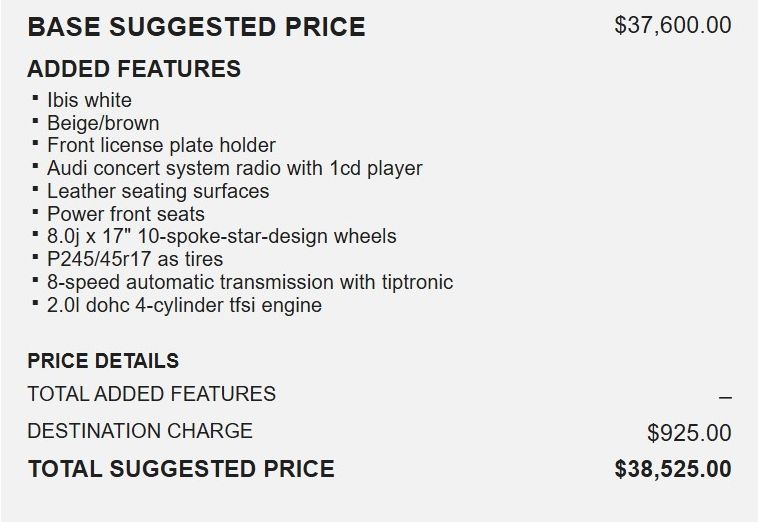Select the Total Suggested Price label
This screenshot has width=758, height=522.
(181, 468)
